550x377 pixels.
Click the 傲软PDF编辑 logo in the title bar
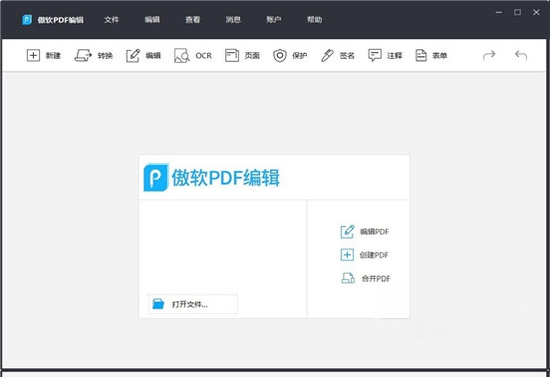pos(27,20)
